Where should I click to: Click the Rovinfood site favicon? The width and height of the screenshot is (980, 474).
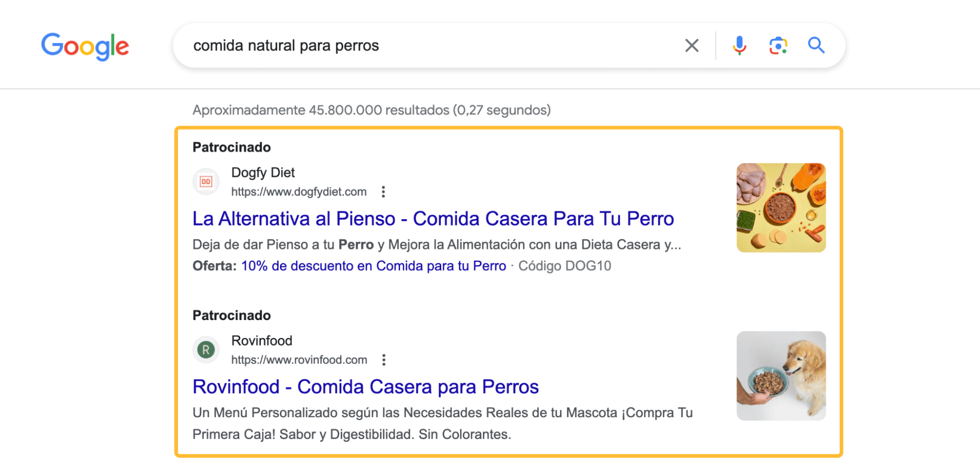tap(206, 349)
